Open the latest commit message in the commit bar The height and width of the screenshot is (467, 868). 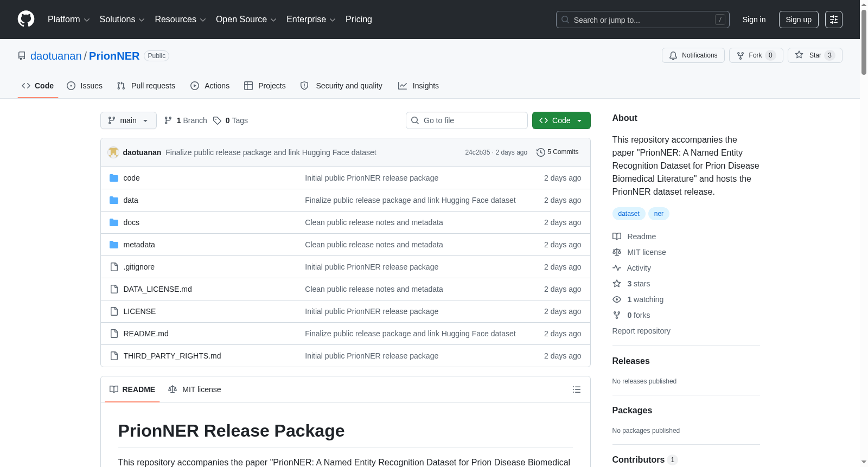[x=271, y=152]
